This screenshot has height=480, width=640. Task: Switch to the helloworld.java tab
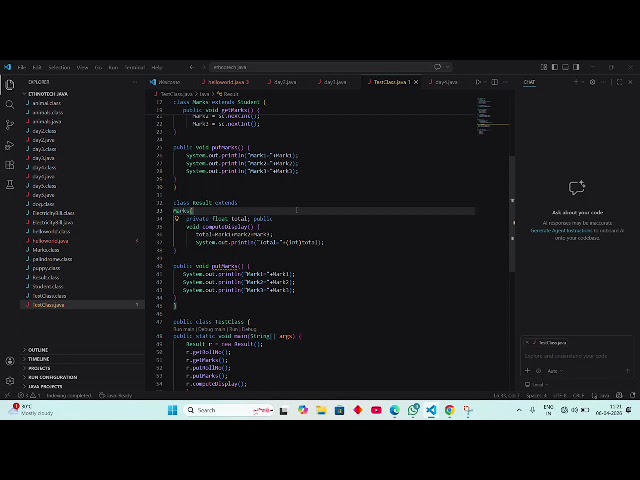(x=228, y=82)
